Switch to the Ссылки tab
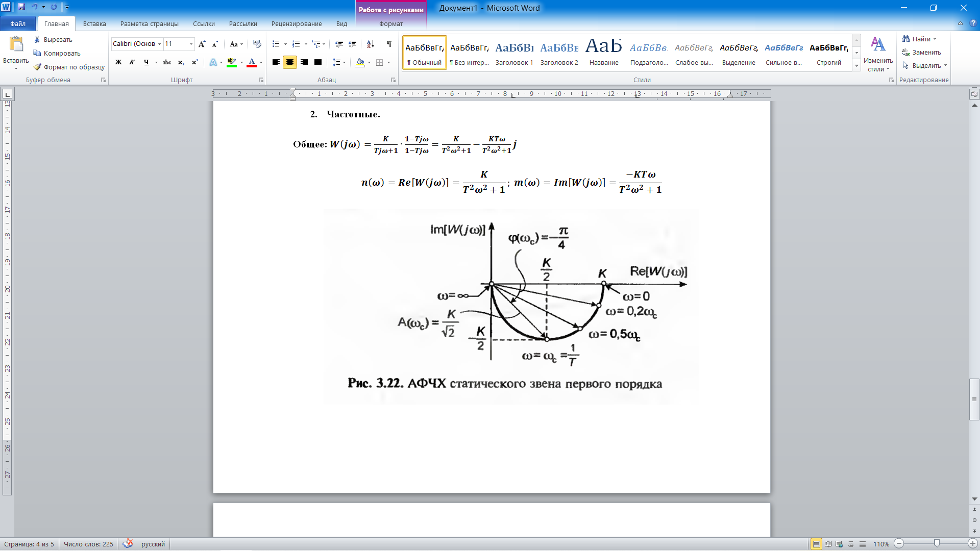 click(x=204, y=23)
